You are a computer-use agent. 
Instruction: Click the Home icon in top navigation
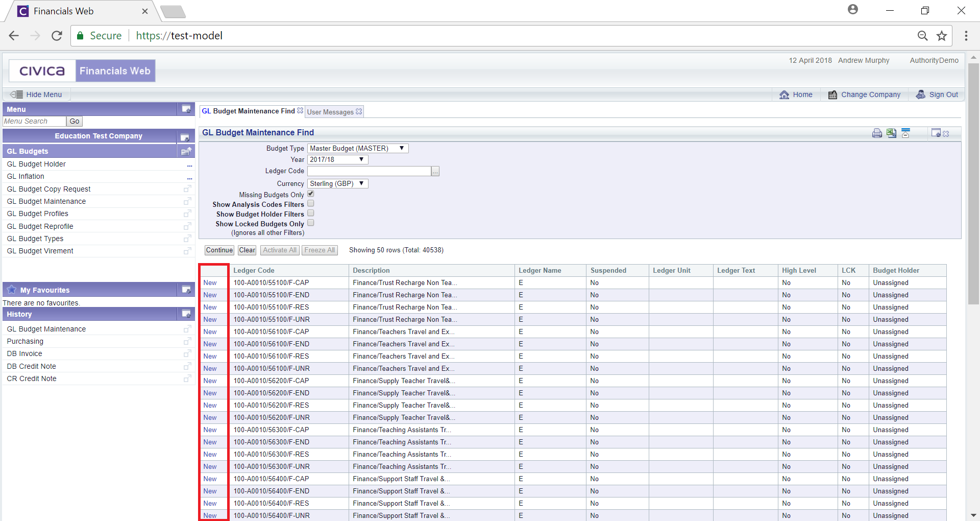tap(784, 94)
